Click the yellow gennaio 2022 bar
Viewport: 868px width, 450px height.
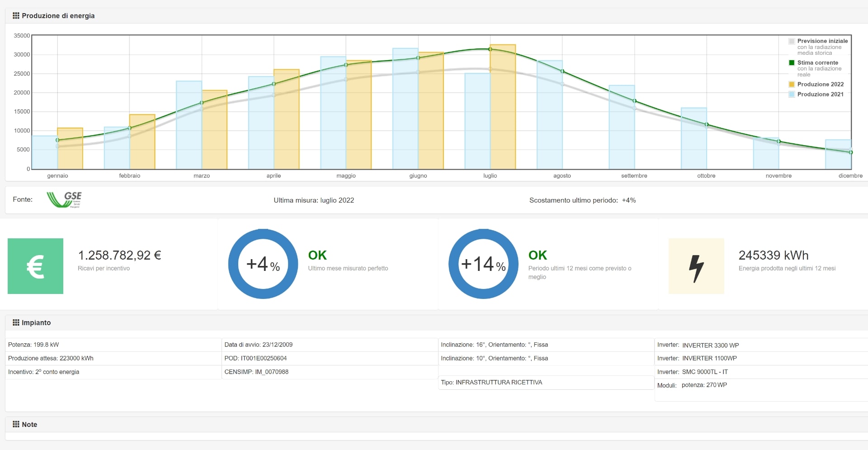tap(70, 148)
